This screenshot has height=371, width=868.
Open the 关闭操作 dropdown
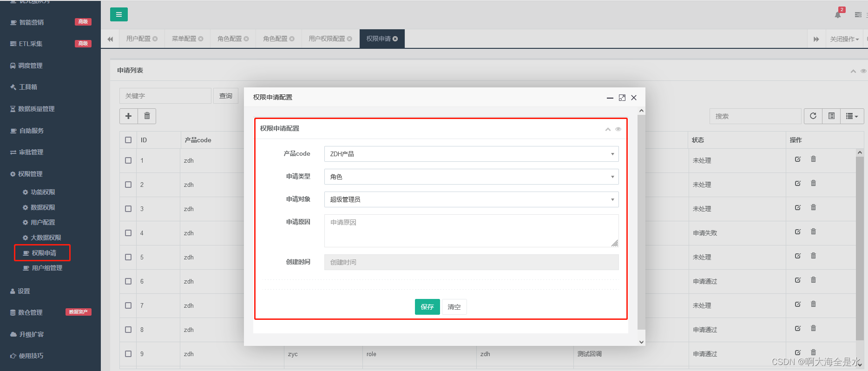click(844, 39)
